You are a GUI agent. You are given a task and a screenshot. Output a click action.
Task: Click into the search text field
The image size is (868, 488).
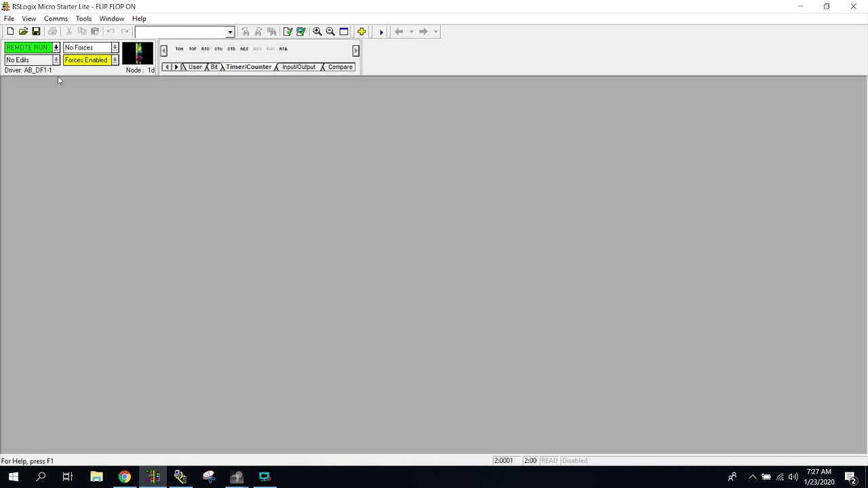(180, 32)
